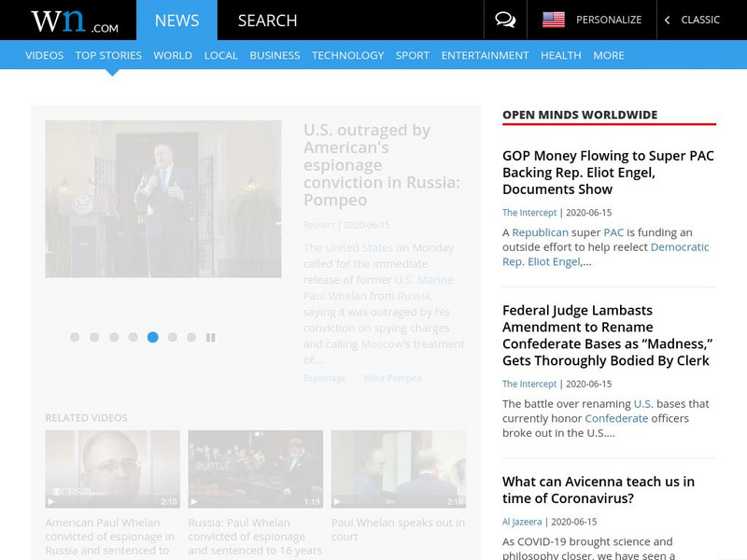Switch to the NEWS tab
747x560 pixels.
(177, 19)
